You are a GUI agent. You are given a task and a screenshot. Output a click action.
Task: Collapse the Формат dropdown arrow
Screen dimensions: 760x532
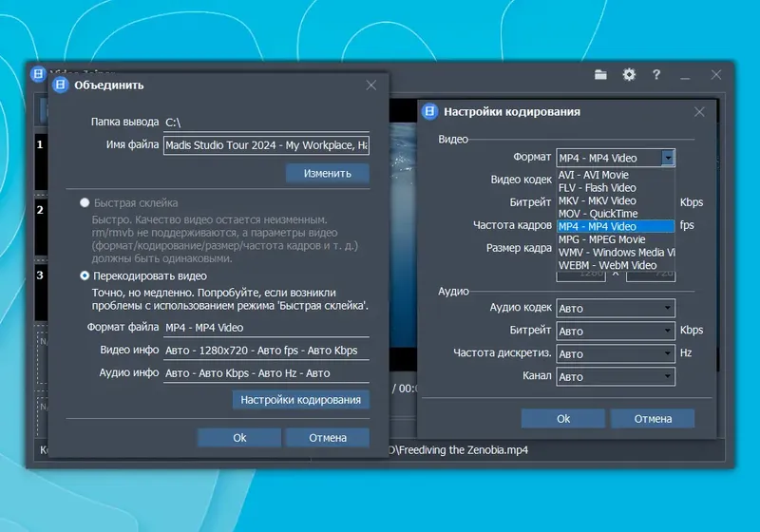pos(668,158)
